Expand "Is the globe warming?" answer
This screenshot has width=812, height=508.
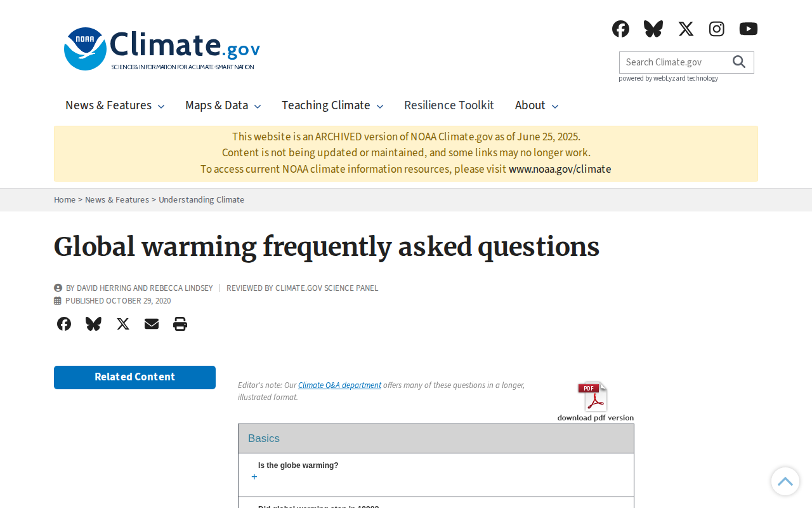click(254, 477)
